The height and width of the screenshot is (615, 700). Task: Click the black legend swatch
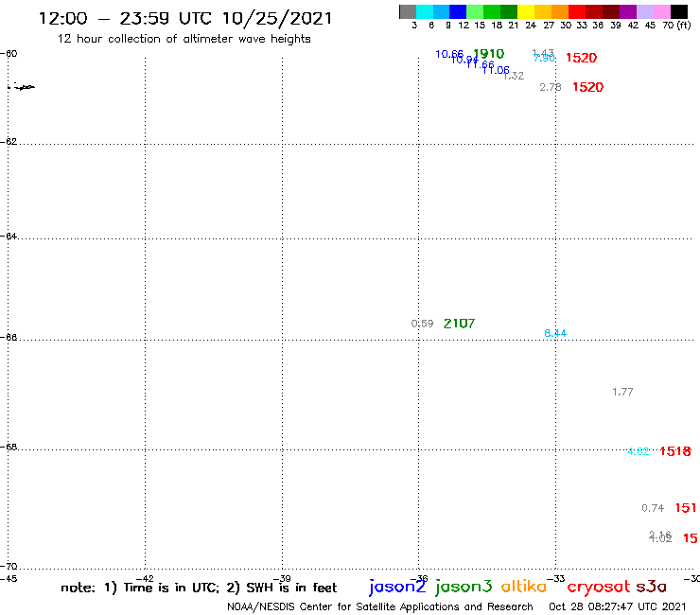click(679, 11)
